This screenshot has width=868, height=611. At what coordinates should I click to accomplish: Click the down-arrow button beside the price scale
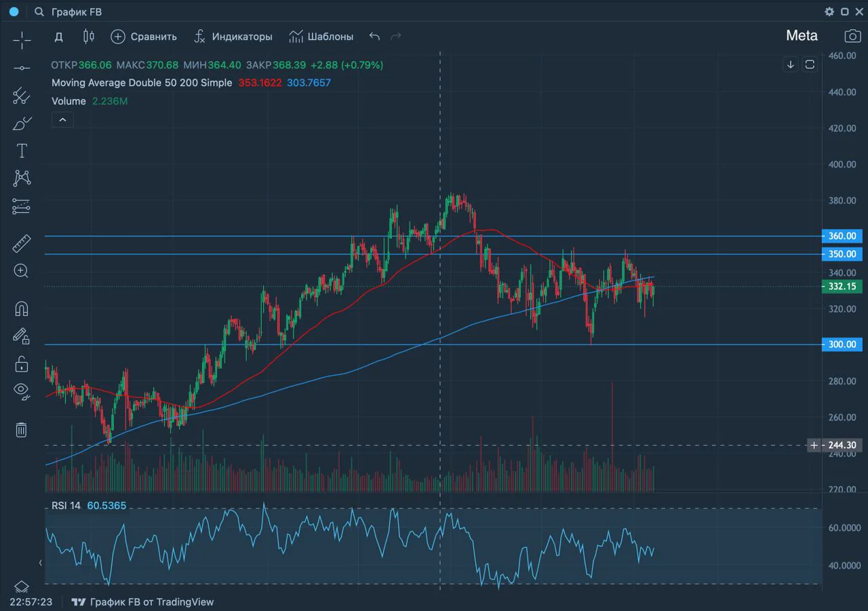coord(791,64)
